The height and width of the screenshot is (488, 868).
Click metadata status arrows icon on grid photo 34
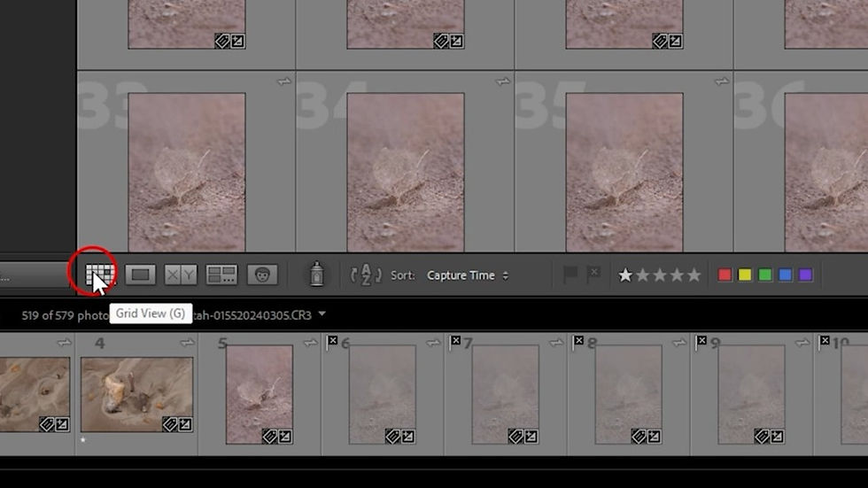coord(503,81)
